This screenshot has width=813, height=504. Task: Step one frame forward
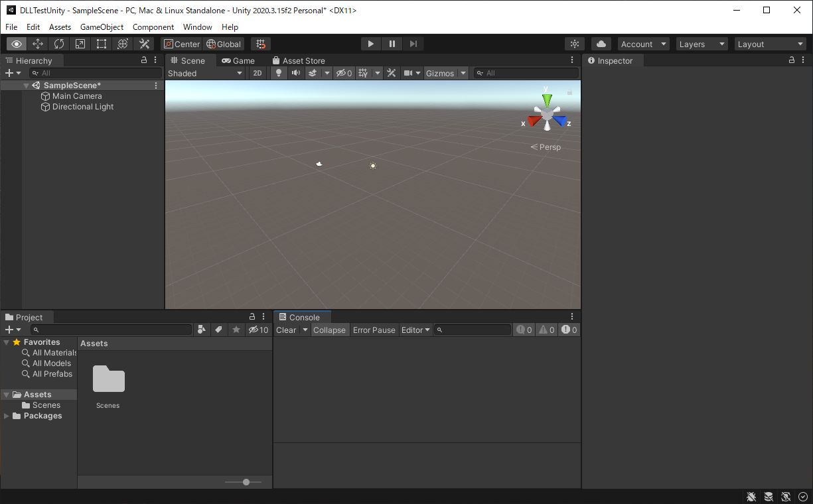coord(413,44)
